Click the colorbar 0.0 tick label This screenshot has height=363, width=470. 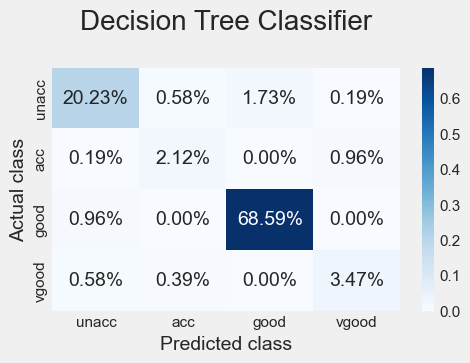450,311
